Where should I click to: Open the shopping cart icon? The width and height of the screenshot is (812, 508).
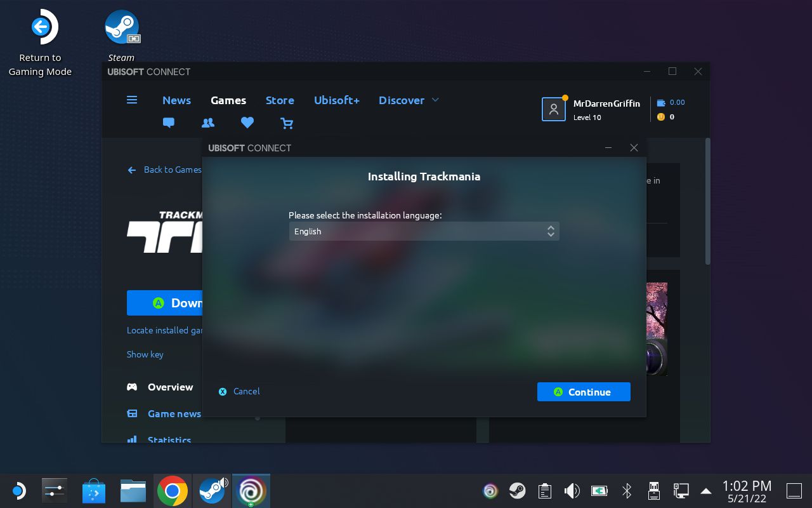pos(287,123)
